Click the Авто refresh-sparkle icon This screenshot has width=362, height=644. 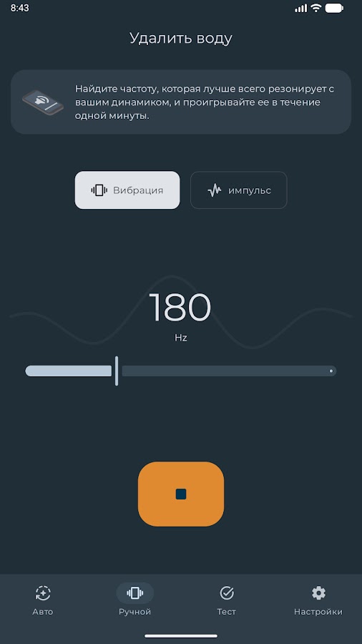[43, 593]
